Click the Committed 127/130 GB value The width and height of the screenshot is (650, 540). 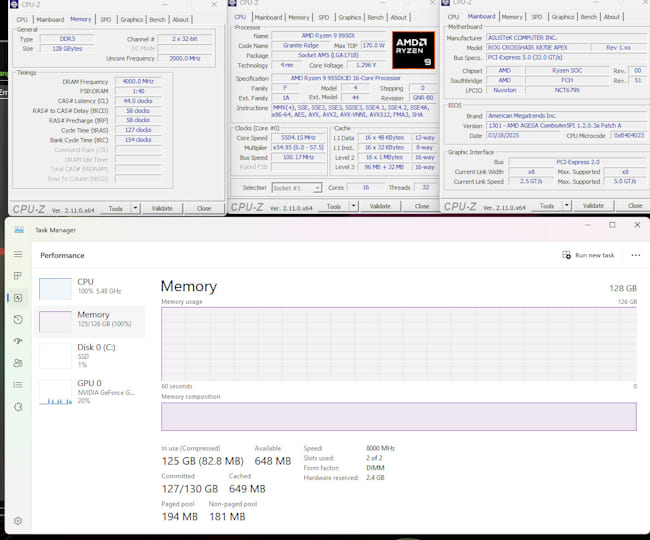tap(190, 489)
